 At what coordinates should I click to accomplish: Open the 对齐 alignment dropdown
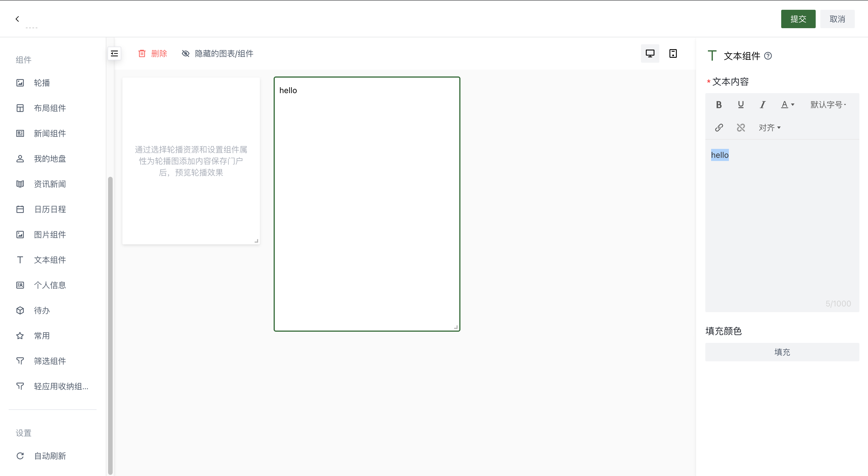pyautogui.click(x=770, y=128)
